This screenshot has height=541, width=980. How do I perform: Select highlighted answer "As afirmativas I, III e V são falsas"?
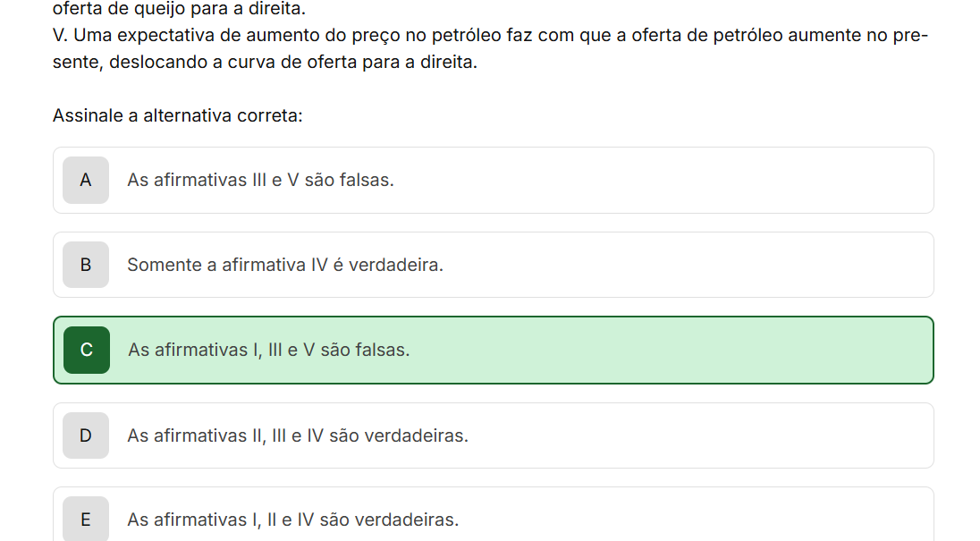pyautogui.click(x=269, y=350)
